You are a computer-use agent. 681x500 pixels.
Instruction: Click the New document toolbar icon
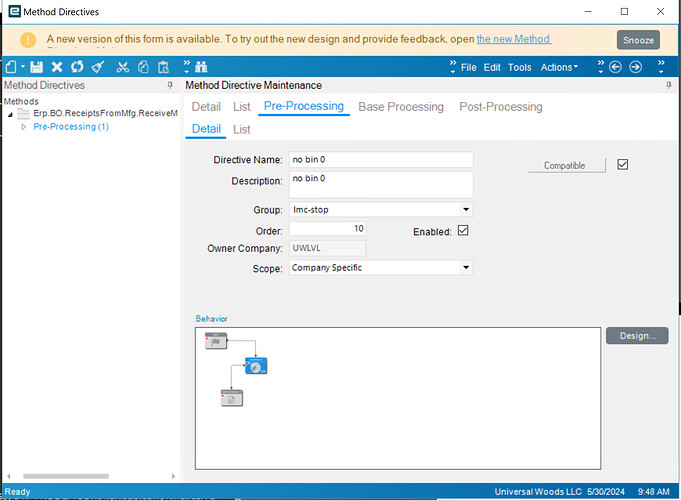click(x=11, y=67)
